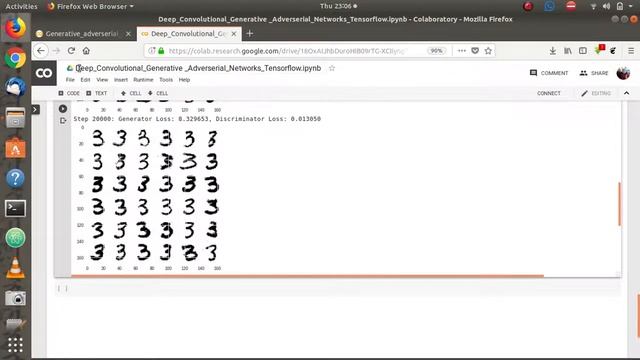This screenshot has height=360, width=640.
Task: Open Terminal from dock
Action: coord(16,208)
